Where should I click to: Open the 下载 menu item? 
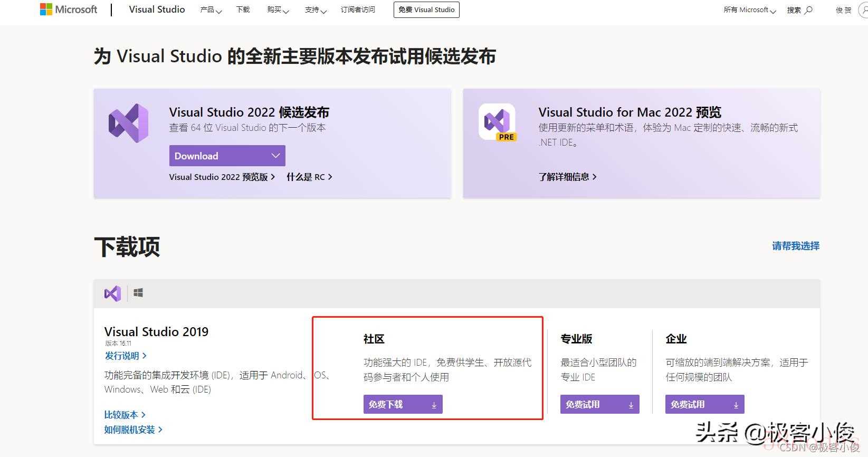(243, 9)
